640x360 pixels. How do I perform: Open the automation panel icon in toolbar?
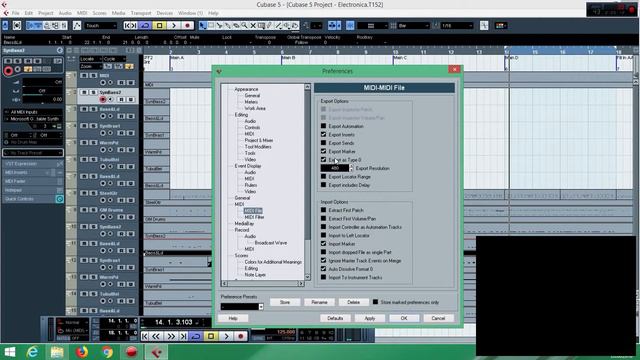click(77, 25)
